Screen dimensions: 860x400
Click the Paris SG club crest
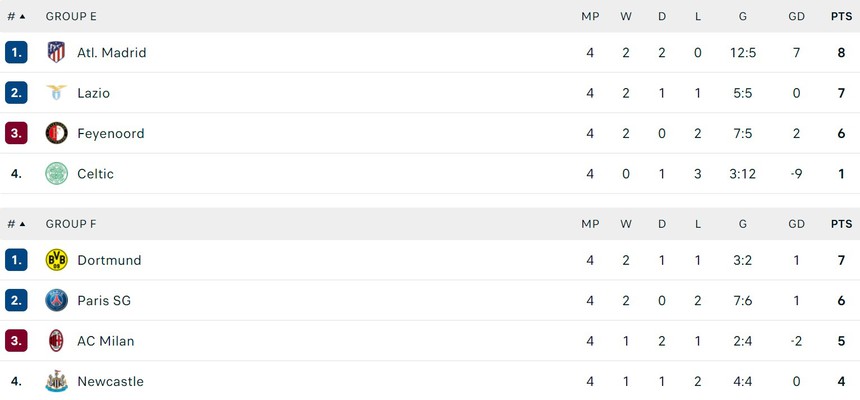coord(56,300)
